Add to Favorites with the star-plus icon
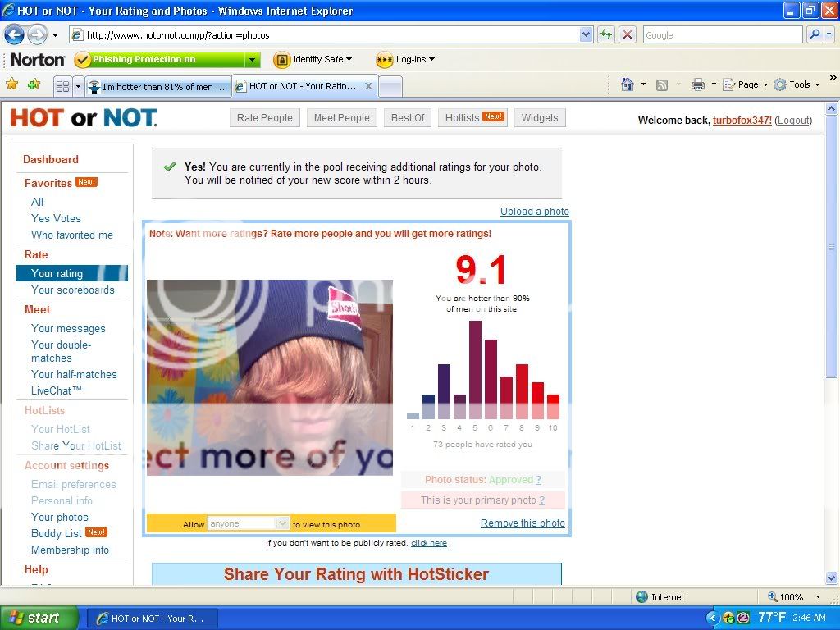Viewport: 840px width, 630px height. coord(34,84)
